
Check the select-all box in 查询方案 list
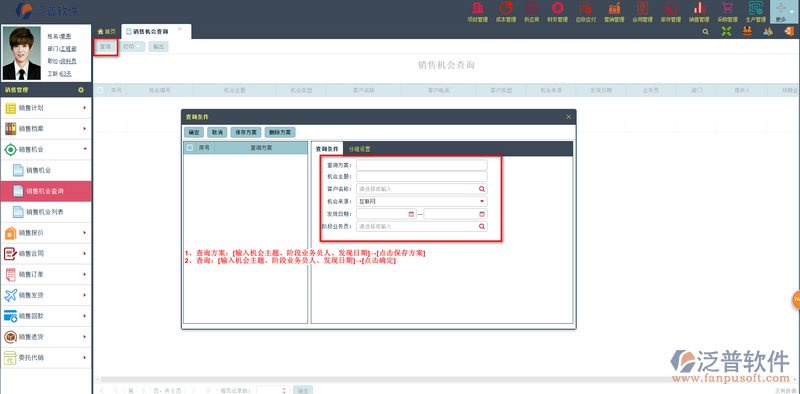pos(190,147)
